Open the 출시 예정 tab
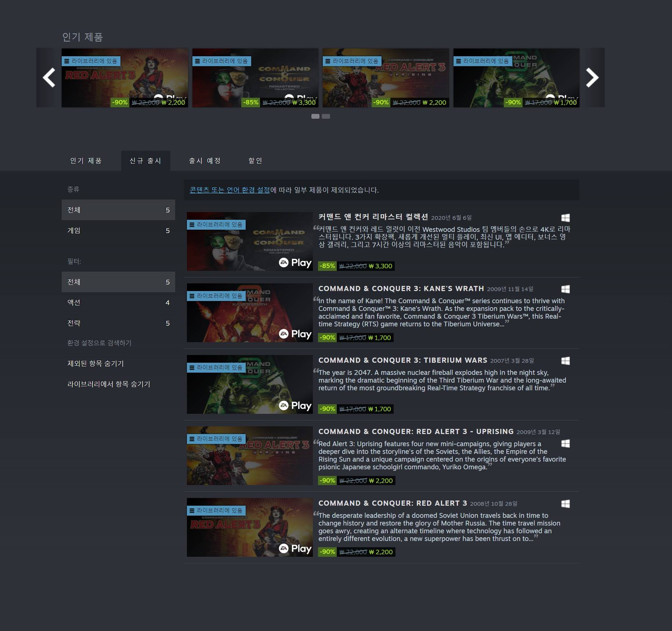Viewport: 672px width, 631px height. click(205, 161)
